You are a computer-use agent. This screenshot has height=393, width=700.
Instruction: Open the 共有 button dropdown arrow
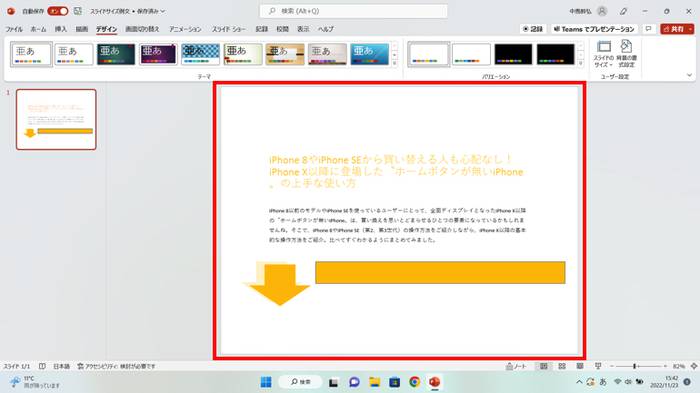690,29
